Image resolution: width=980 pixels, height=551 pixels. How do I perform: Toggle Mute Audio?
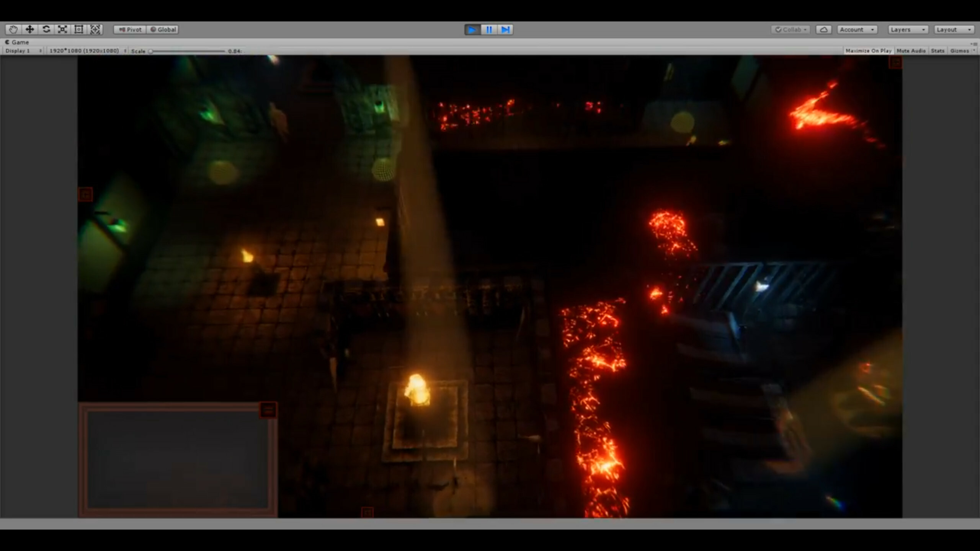click(911, 51)
